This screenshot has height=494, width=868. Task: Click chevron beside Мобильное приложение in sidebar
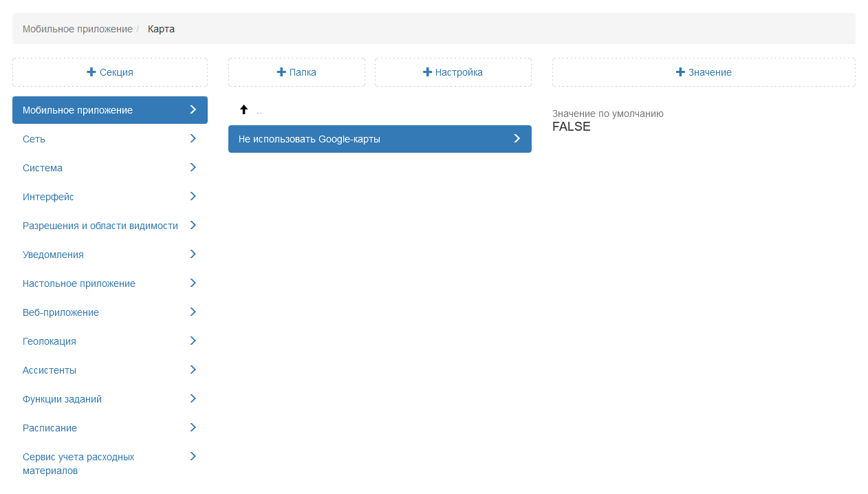[193, 110]
